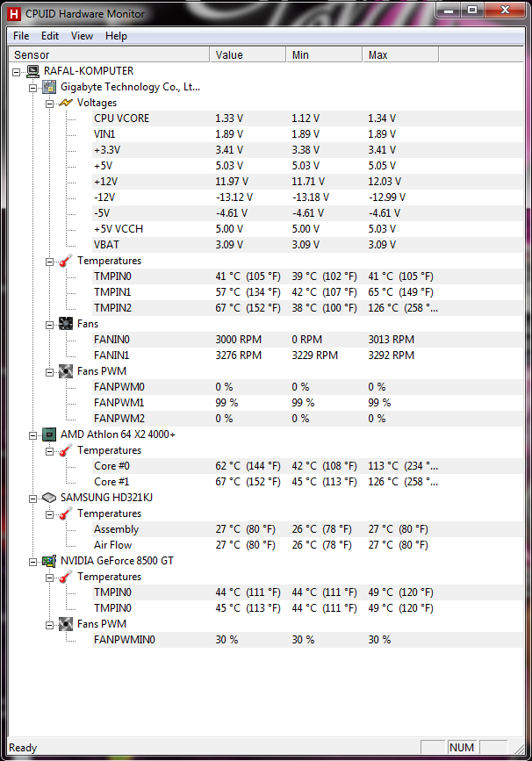
Task: Click the Voltages lightning icon
Action: 66,103
